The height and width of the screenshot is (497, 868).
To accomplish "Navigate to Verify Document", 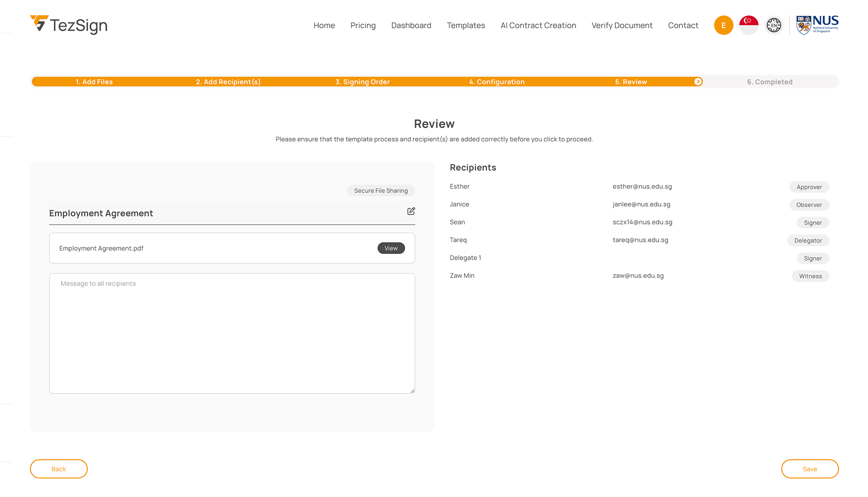I will 622,25.
